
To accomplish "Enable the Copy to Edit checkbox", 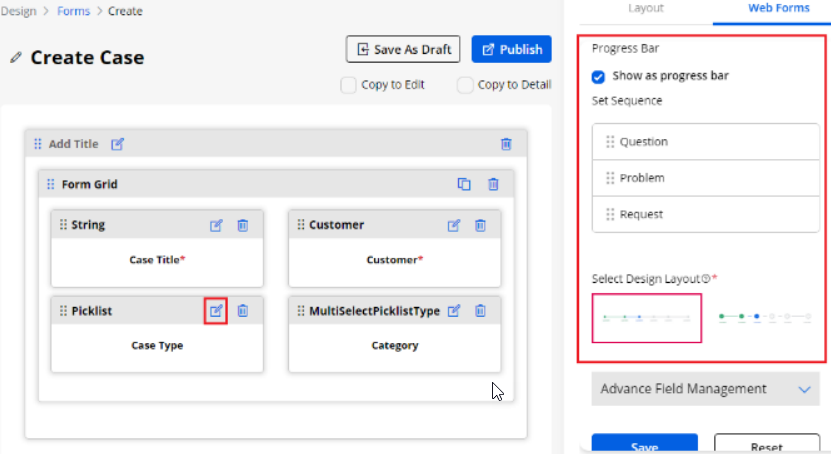I will (x=348, y=85).
